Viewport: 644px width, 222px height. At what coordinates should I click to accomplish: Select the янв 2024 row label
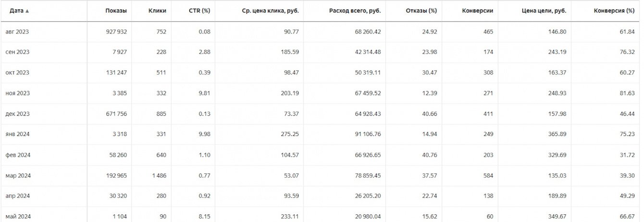coord(17,134)
